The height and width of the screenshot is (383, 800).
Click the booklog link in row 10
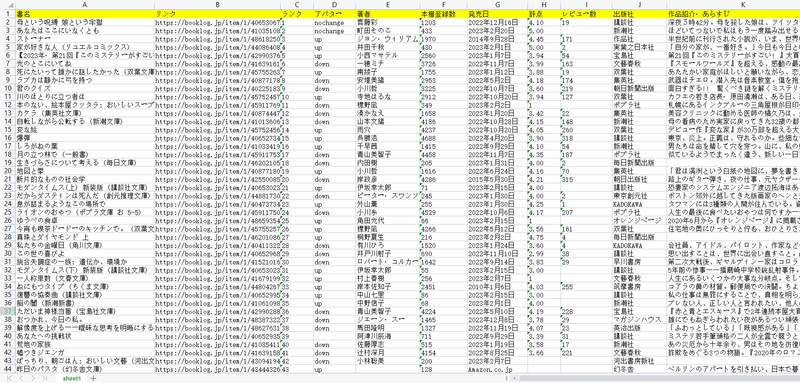click(x=217, y=88)
